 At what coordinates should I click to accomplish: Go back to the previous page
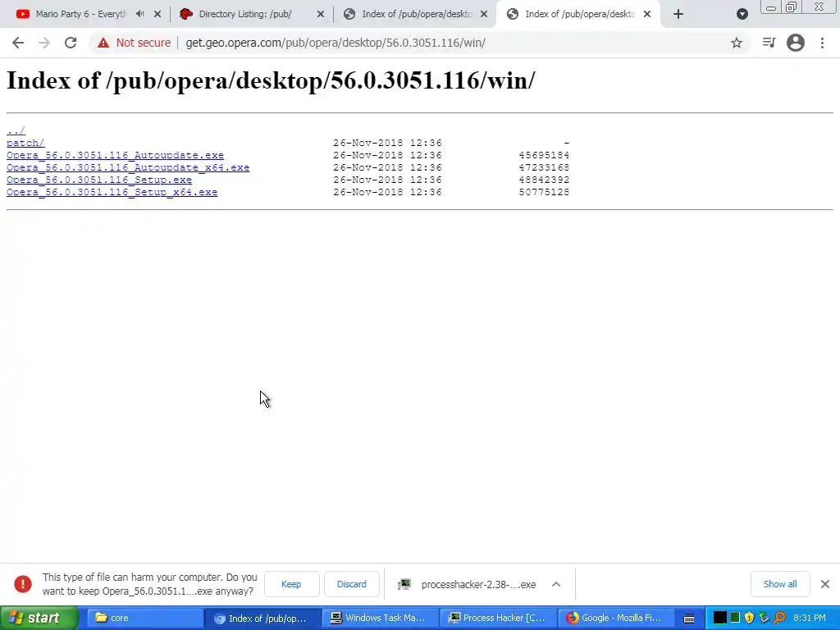point(18,43)
